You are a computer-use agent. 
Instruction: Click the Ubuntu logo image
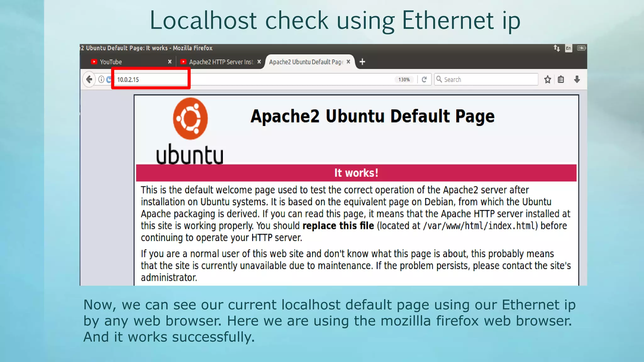pyautogui.click(x=190, y=131)
